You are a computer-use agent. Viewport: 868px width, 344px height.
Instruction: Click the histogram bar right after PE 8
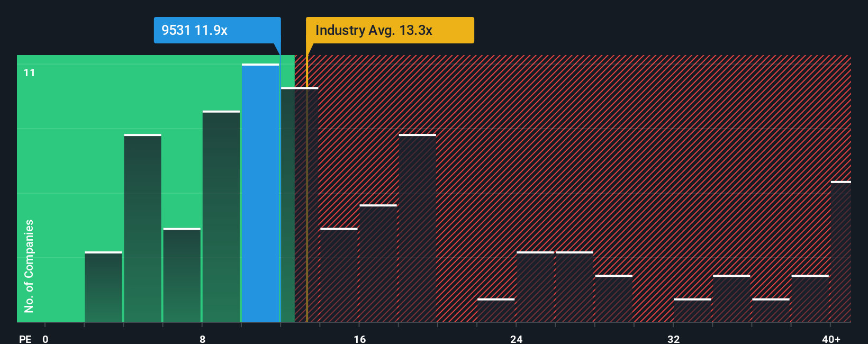(x=221, y=216)
